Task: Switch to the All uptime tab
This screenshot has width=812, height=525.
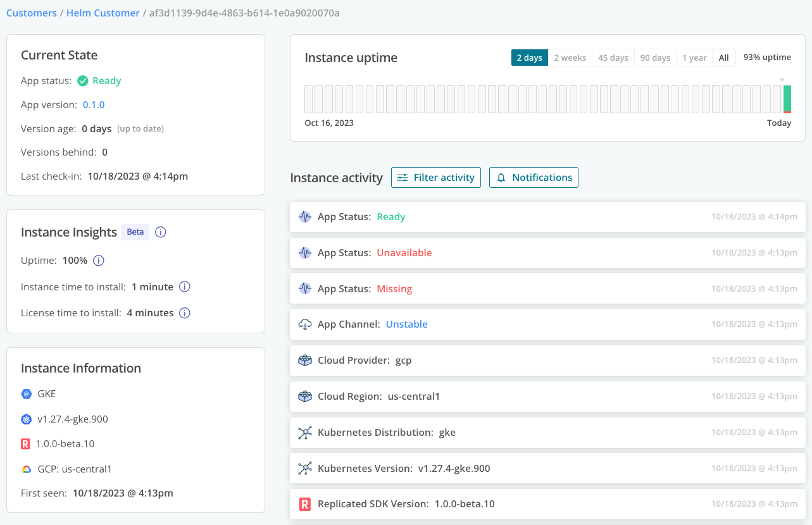Action: click(723, 57)
